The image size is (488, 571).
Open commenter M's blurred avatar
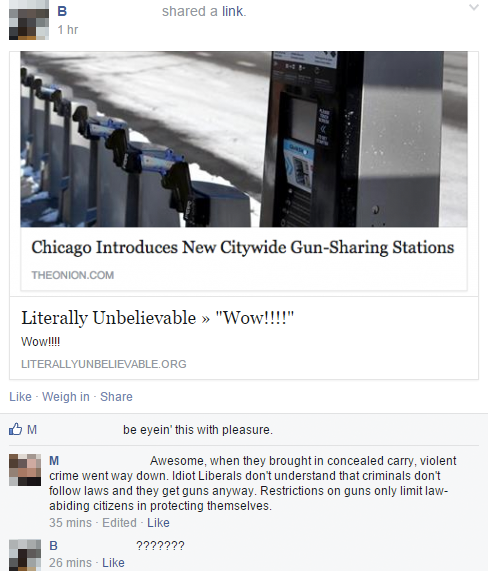pos(25,470)
